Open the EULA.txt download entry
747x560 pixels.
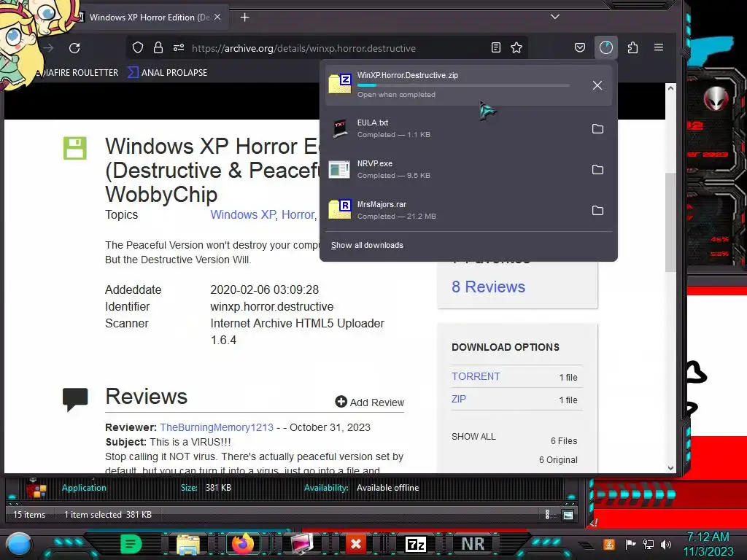[x=455, y=128]
